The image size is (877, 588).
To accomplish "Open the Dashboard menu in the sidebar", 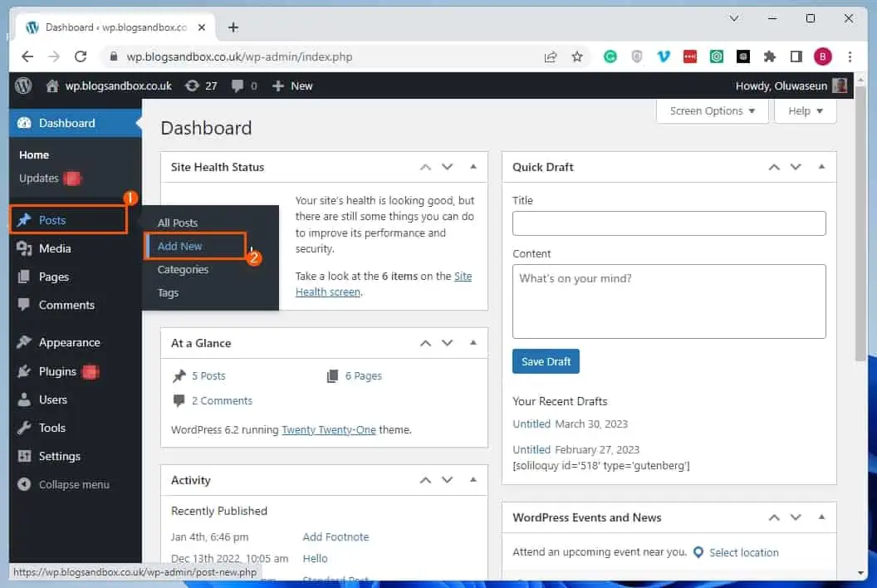I will 75,123.
